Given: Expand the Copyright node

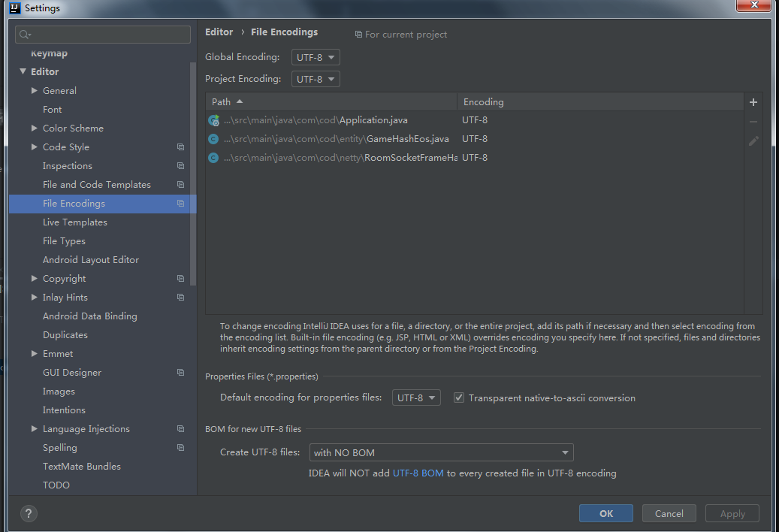Looking at the screenshot, I should tap(35, 279).
